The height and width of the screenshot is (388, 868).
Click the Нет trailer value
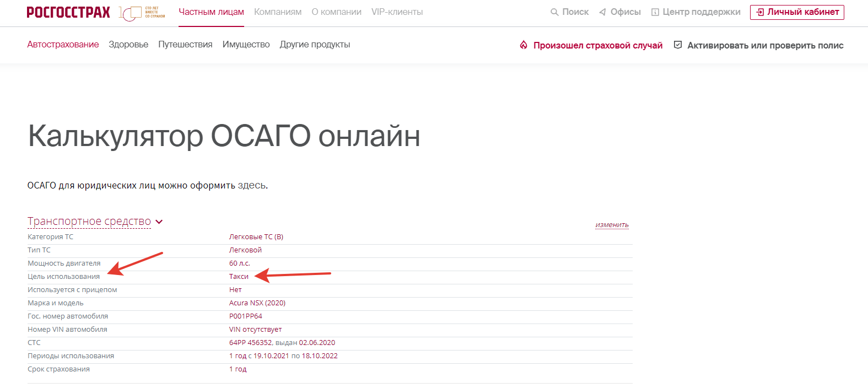[235, 290]
